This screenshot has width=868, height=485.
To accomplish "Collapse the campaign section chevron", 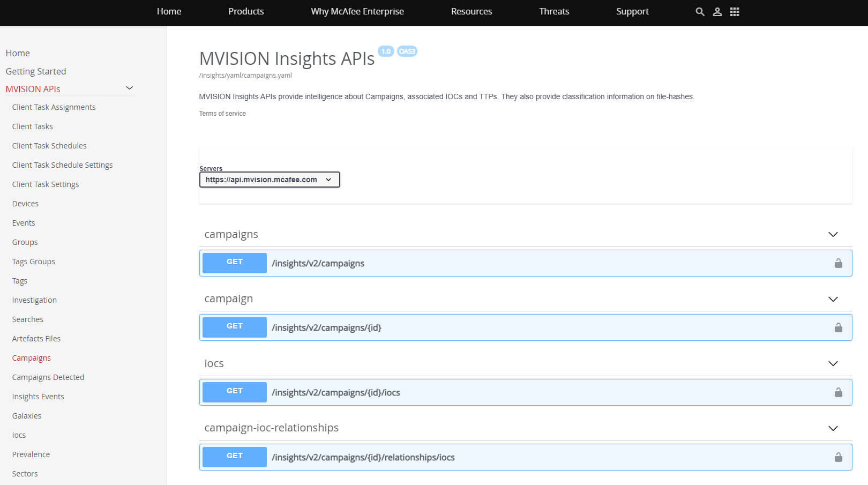I will pos(833,299).
